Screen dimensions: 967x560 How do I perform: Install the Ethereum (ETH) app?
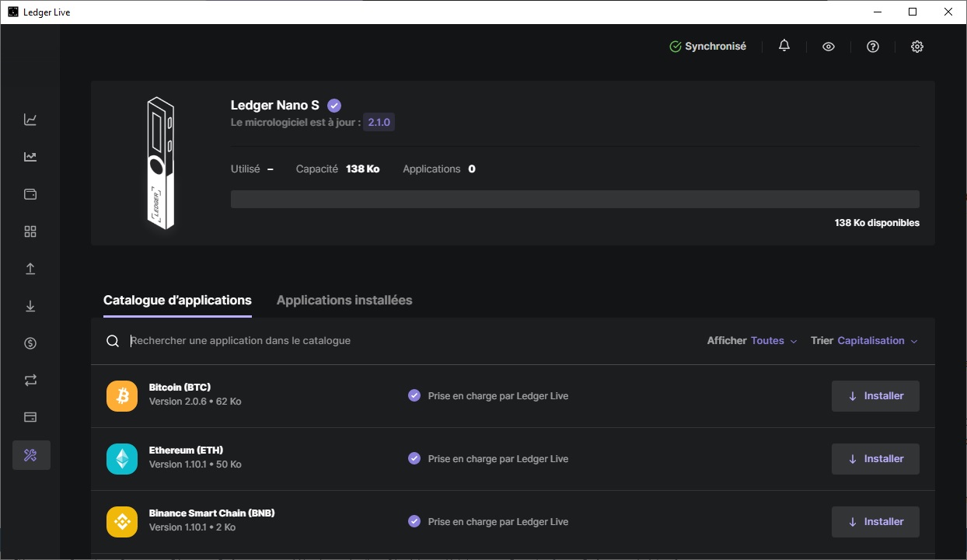[875, 459]
